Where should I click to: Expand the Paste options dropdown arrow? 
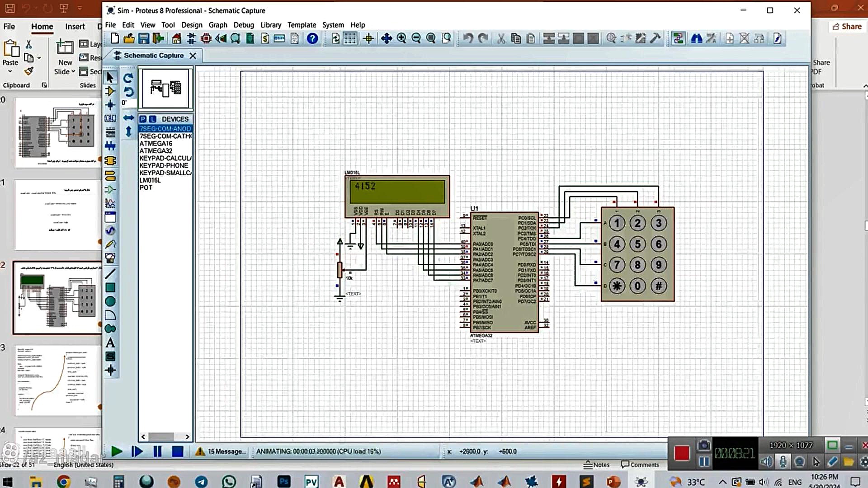pos(10,72)
